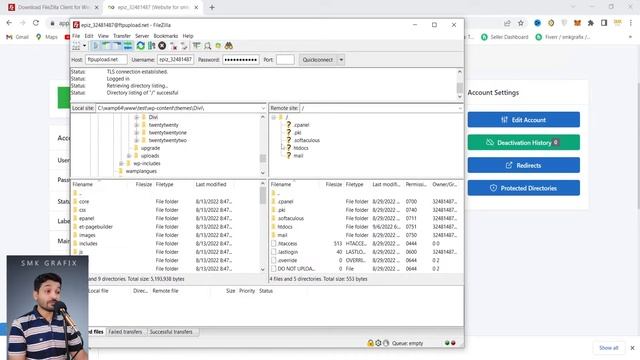Refresh the file and folder lists

click(140, 46)
